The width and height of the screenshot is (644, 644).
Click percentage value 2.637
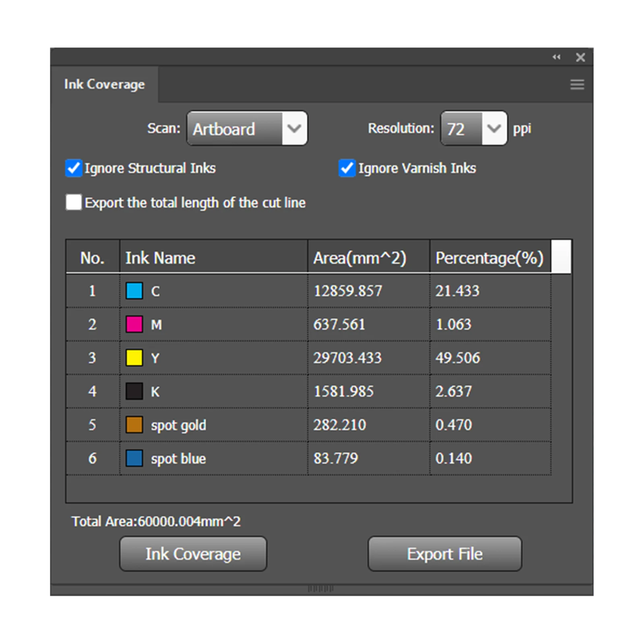[453, 391]
